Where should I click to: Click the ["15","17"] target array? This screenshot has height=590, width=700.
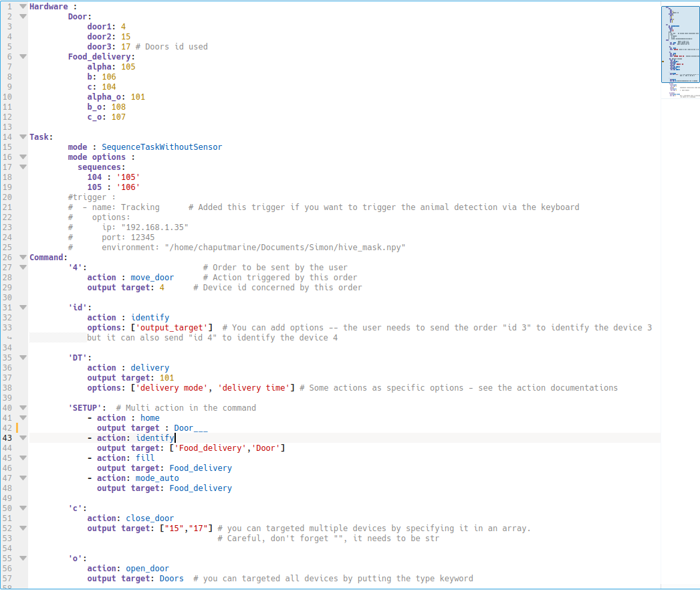[186, 528]
